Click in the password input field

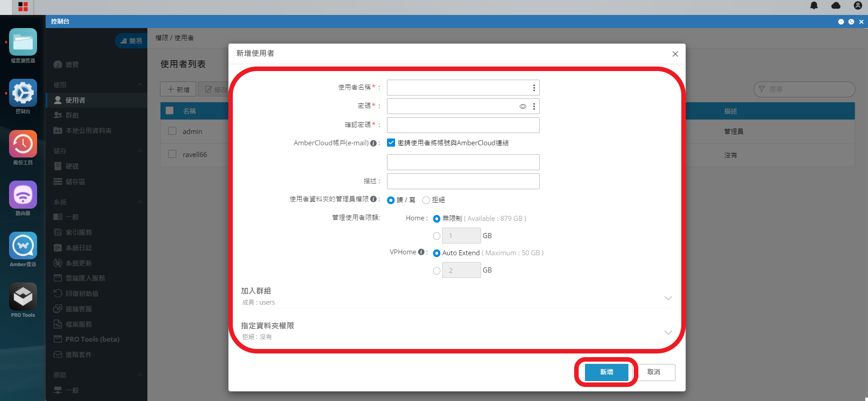point(463,106)
